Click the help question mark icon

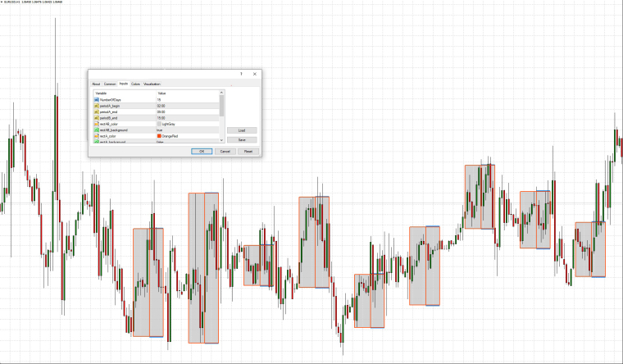point(241,74)
